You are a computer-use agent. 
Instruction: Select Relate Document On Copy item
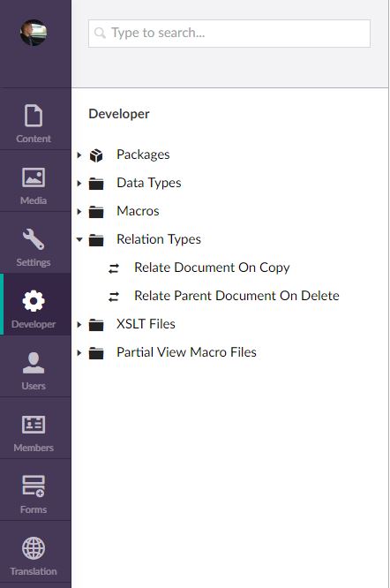[212, 268]
